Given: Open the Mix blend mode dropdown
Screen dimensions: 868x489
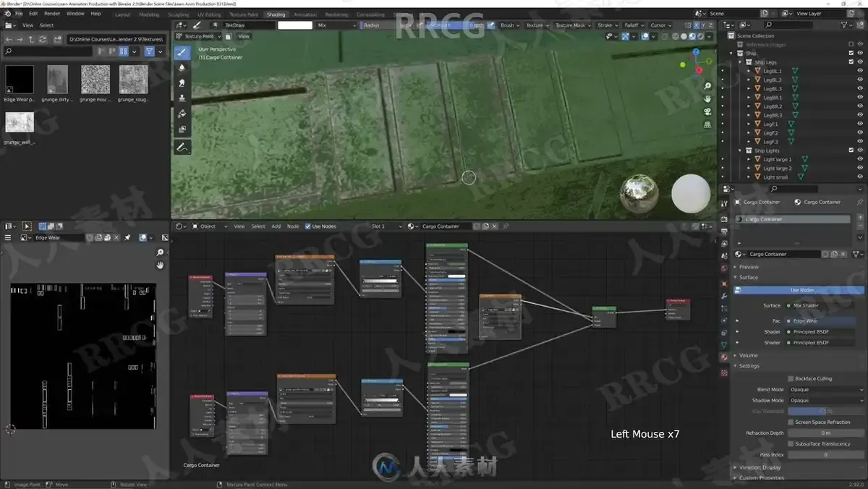Looking at the screenshot, I should 336,25.
